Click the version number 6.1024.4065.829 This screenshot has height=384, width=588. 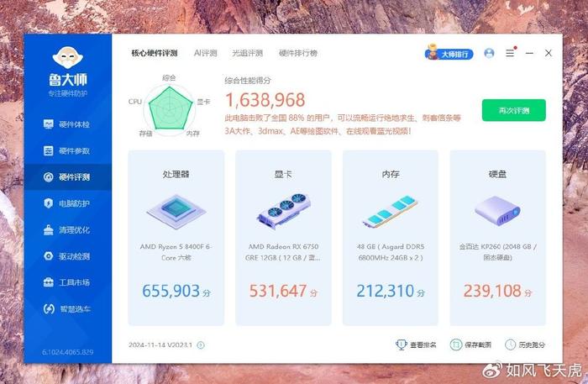[67, 352]
